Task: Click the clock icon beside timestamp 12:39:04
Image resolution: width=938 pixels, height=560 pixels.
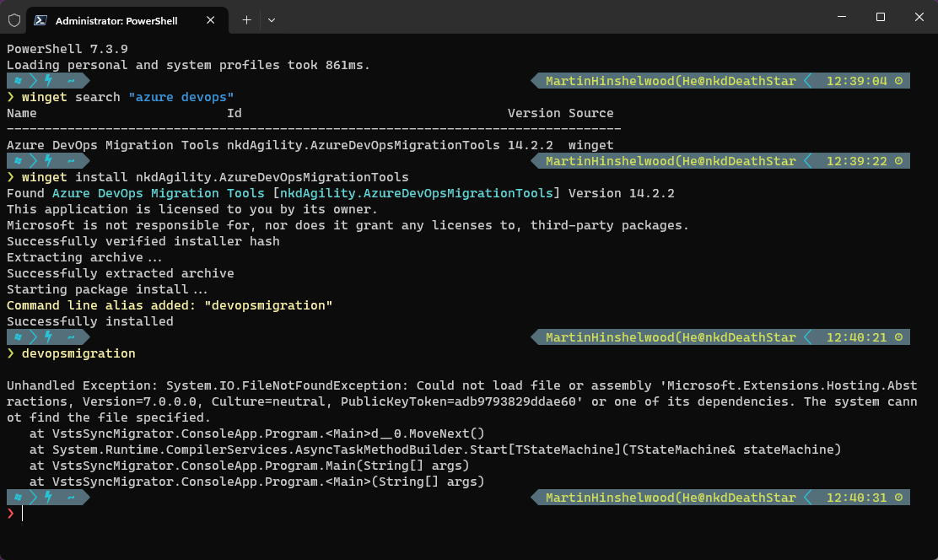Action: coord(899,80)
